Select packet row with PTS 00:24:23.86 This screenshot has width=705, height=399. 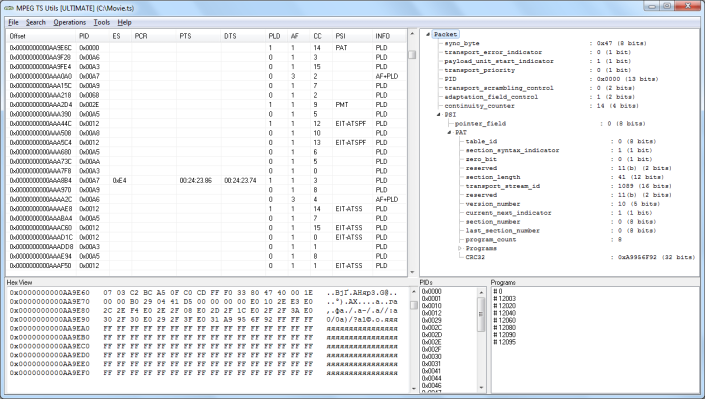point(207,180)
